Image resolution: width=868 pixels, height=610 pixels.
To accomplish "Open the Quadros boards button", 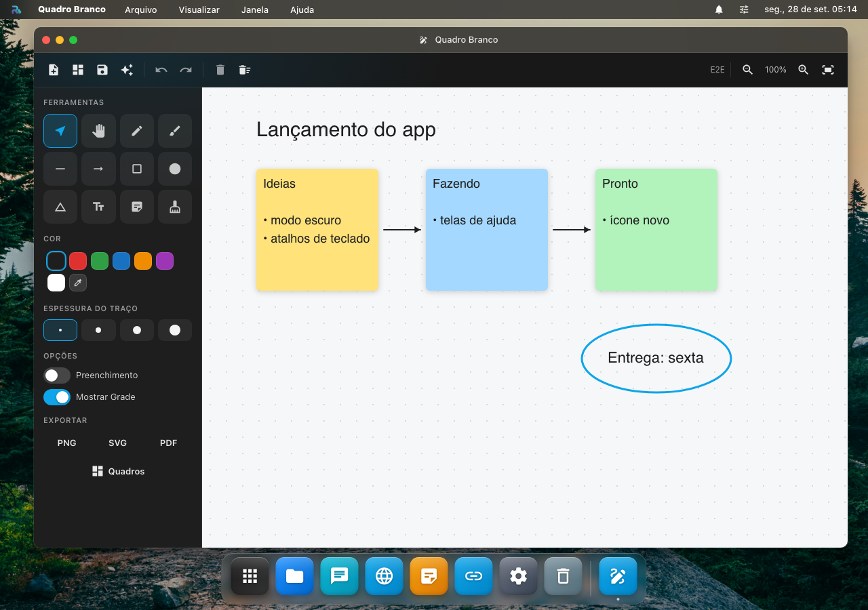I will (x=118, y=471).
